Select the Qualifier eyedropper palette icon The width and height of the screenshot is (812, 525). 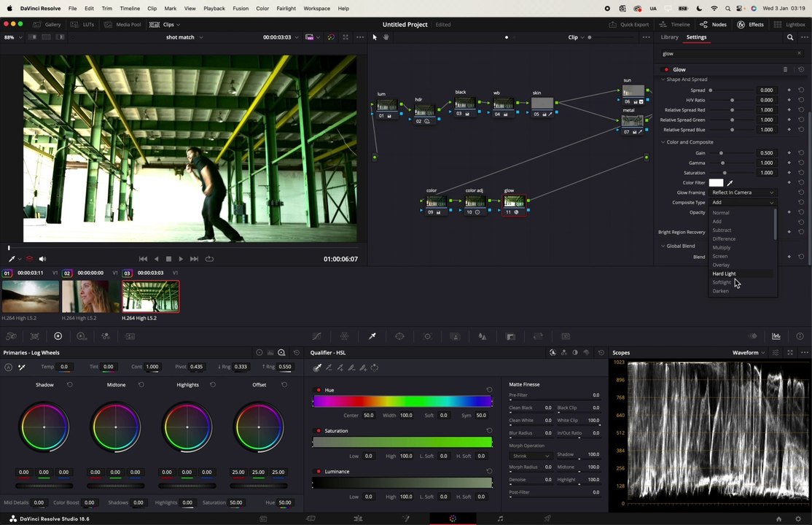point(372,336)
